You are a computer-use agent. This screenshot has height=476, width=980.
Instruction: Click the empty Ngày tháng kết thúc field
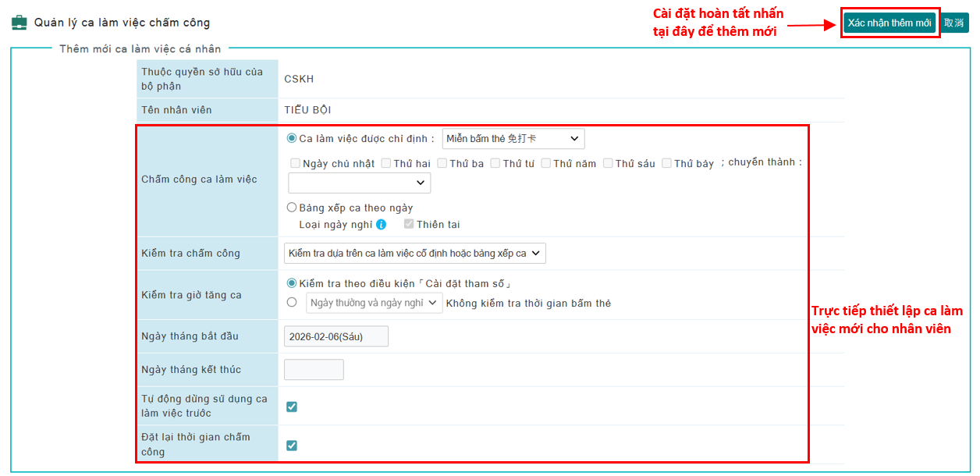(314, 370)
